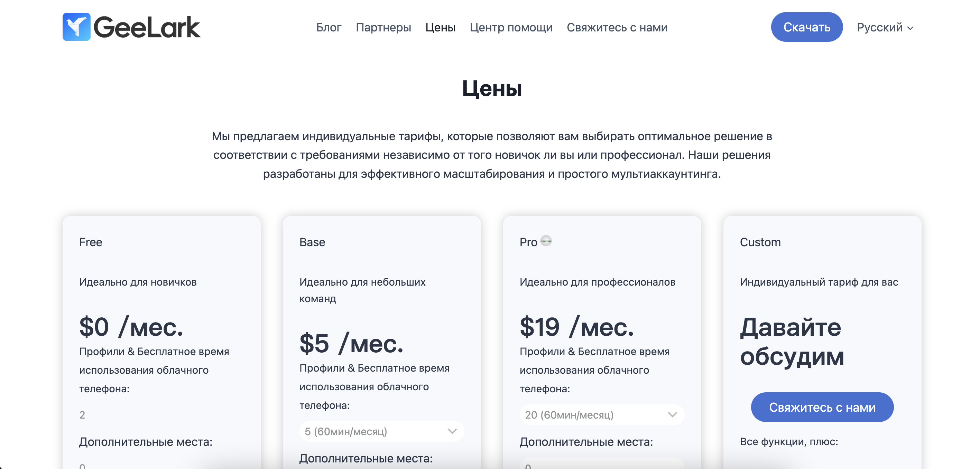Click the blue GeeLark bird logo icon
Viewport: 980px width, 469px height.
click(76, 27)
